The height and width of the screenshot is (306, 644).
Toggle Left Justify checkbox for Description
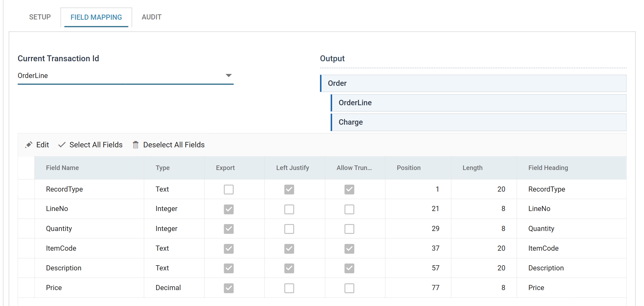click(x=289, y=268)
